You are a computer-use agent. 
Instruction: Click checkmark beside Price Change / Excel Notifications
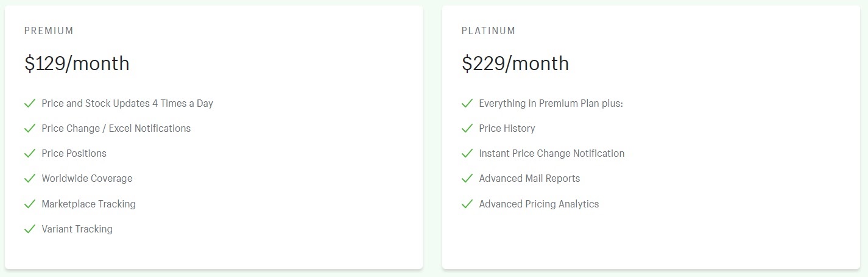30,129
